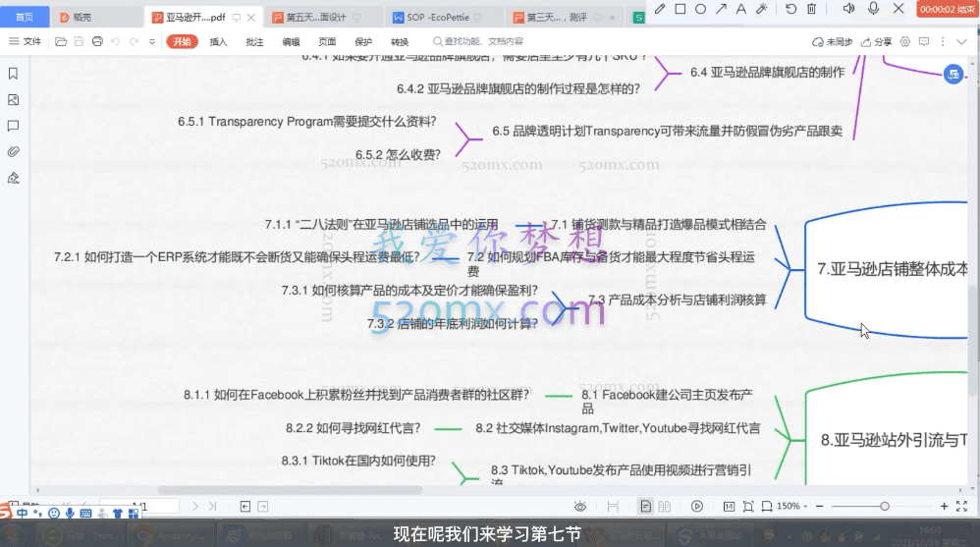Open the thumbnail panel in sidebar
The image size is (980, 547).
[13, 99]
